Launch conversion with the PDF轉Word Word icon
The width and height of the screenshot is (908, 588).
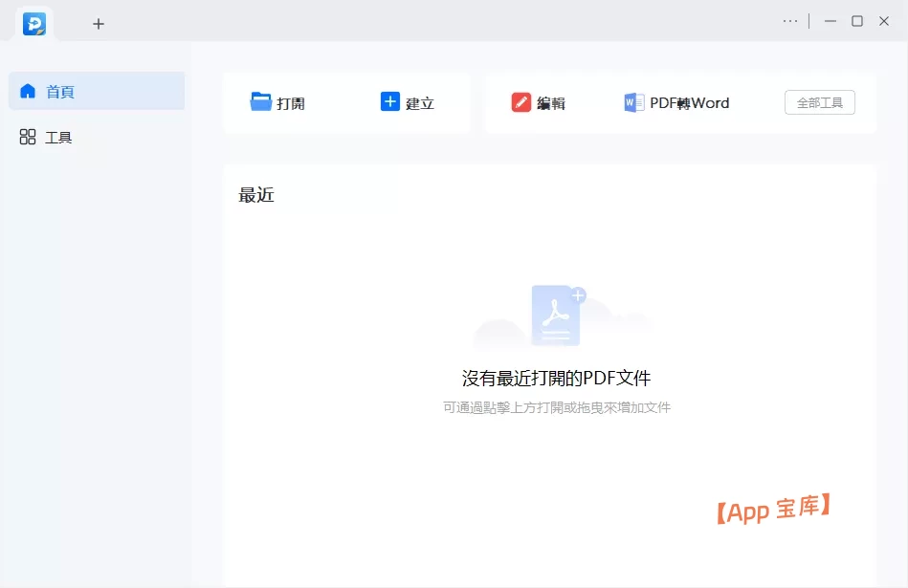(631, 102)
